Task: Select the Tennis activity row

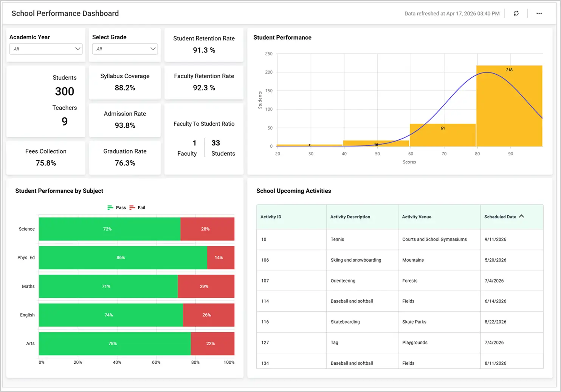Action: (x=401, y=239)
